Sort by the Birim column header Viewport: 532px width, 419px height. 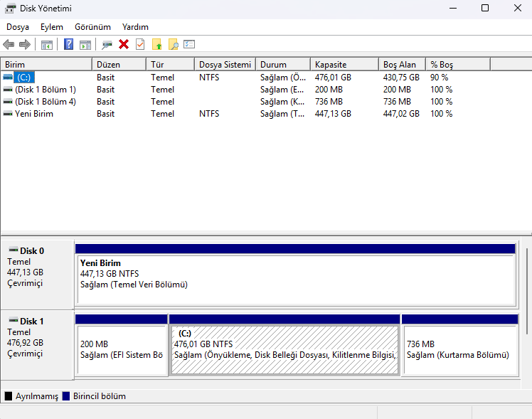point(46,65)
